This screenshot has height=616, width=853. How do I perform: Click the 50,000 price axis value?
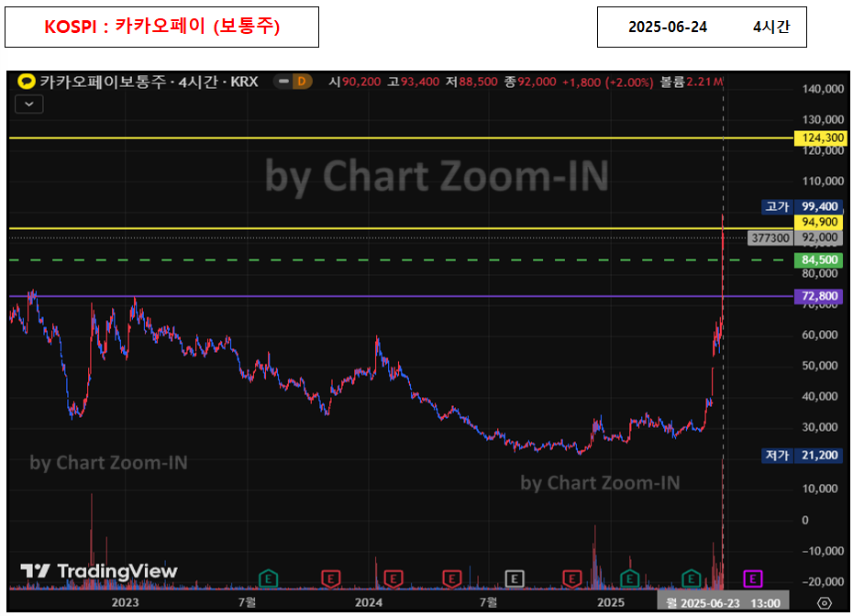(x=819, y=366)
